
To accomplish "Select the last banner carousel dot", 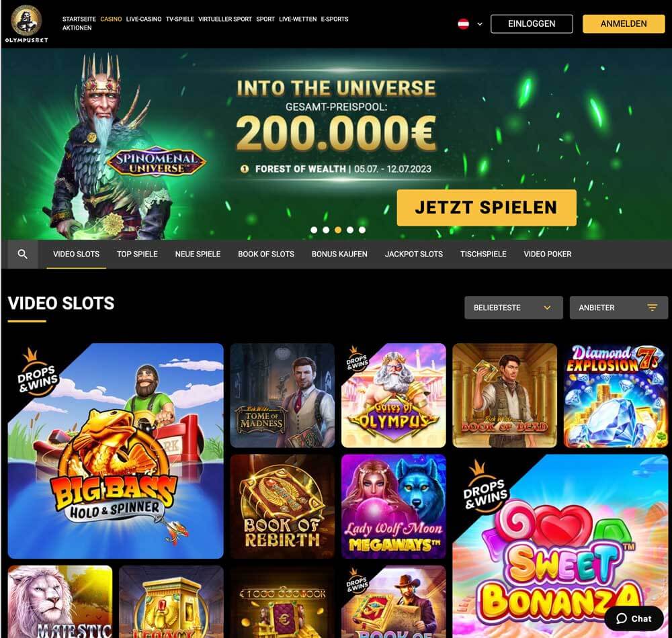I will (x=362, y=230).
